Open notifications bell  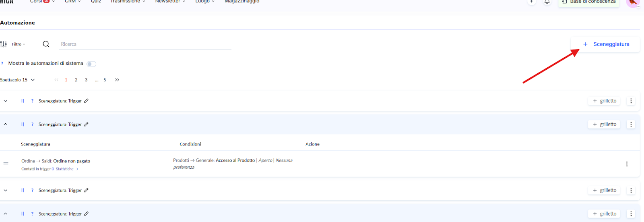click(x=547, y=2)
